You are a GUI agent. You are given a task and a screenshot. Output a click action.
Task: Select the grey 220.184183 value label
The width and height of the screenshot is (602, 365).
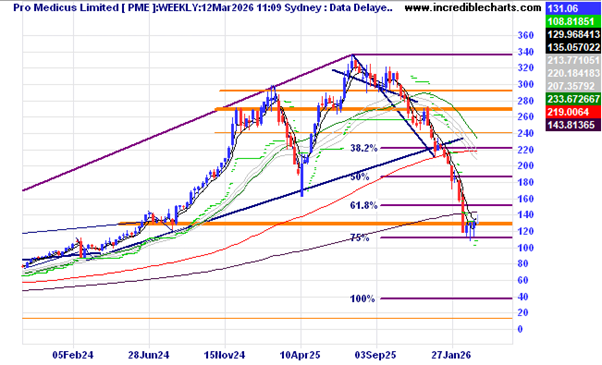573,73
